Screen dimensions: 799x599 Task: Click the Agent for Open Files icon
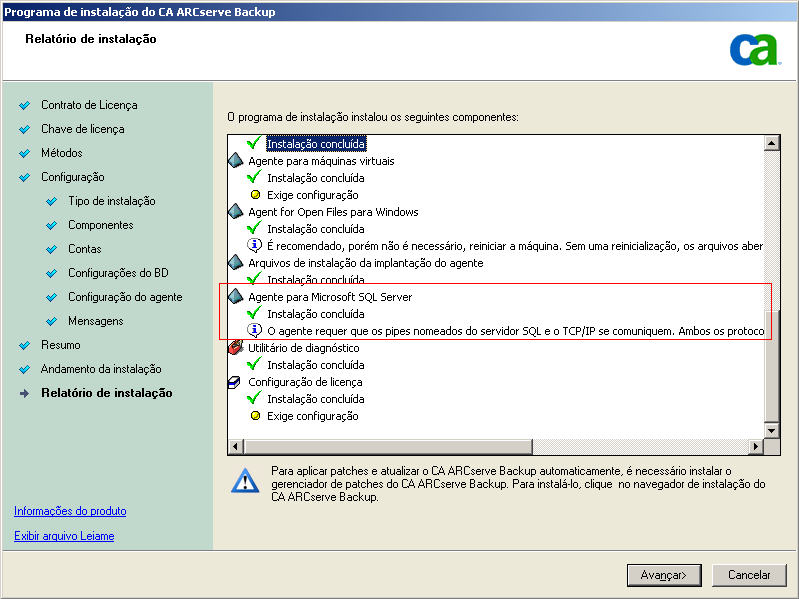(236, 212)
